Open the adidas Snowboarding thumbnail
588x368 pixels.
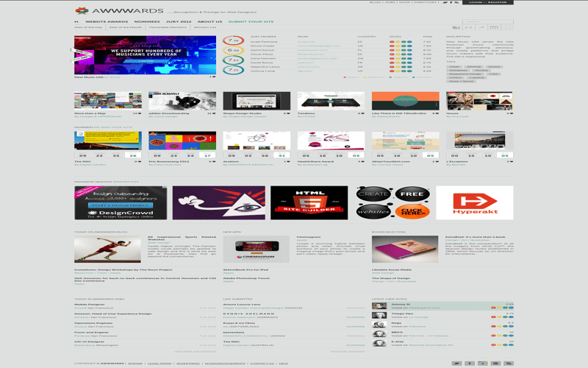[182, 101]
